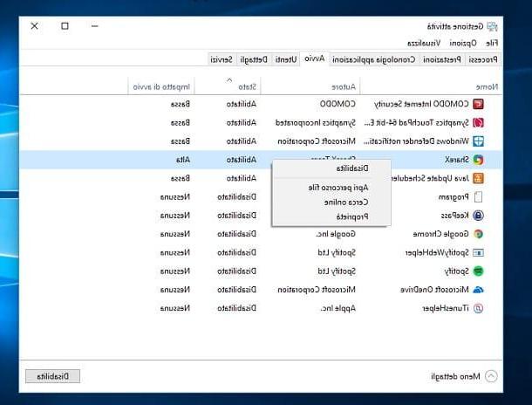
Task: Click the Apple Inc. author cell
Action: (x=338, y=308)
